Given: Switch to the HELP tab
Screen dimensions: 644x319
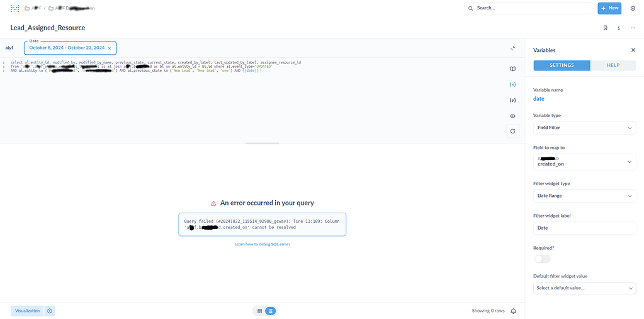Looking at the screenshot, I should pos(613,65).
